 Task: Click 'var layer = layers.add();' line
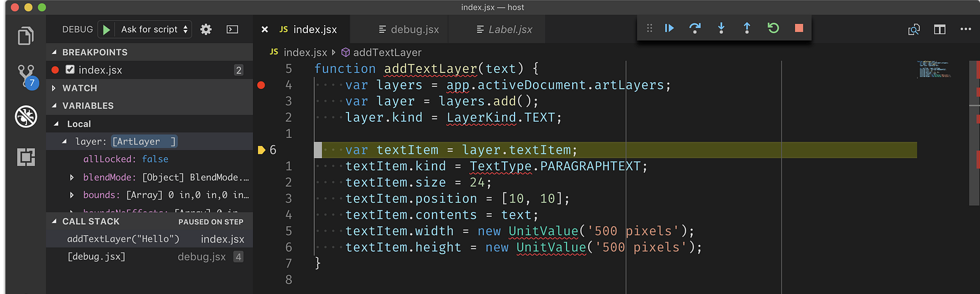point(442,101)
